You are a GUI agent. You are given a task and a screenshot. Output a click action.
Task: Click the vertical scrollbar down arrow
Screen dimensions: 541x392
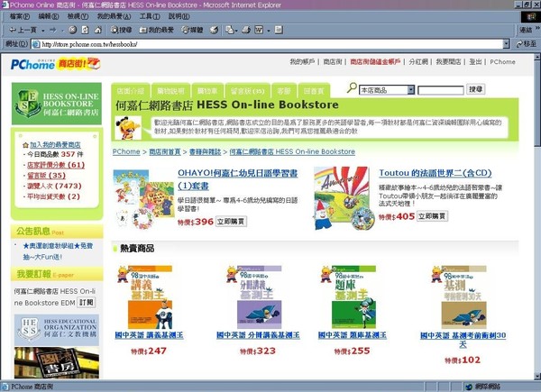click(537, 375)
